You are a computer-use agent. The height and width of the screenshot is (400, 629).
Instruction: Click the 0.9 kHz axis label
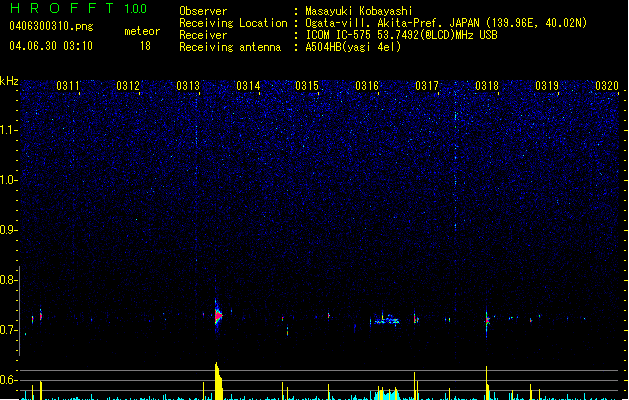(x=8, y=230)
